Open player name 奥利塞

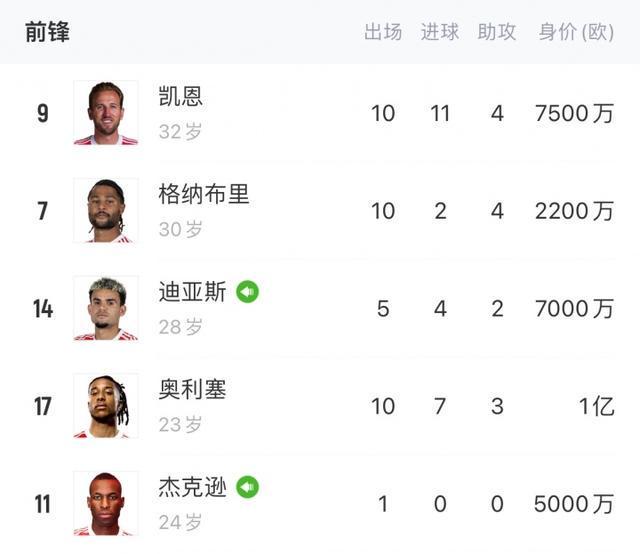click(192, 389)
